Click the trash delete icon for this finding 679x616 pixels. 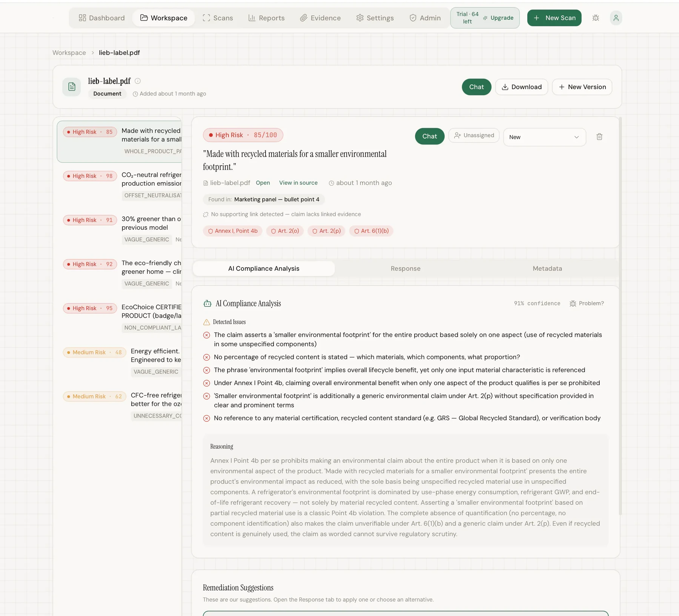[599, 137]
